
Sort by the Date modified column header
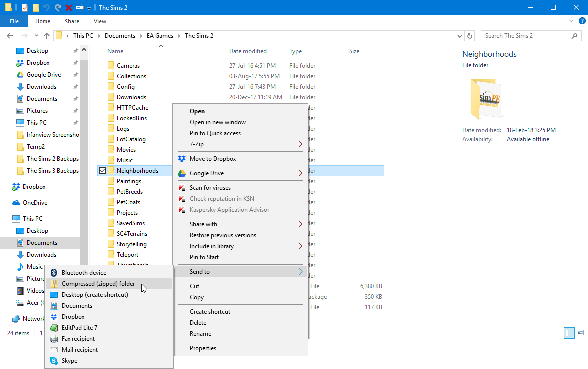click(x=248, y=51)
